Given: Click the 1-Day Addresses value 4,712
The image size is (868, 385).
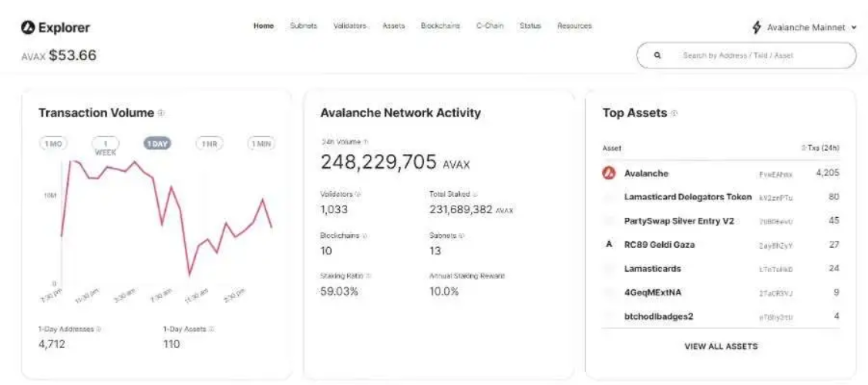Looking at the screenshot, I should (x=52, y=344).
